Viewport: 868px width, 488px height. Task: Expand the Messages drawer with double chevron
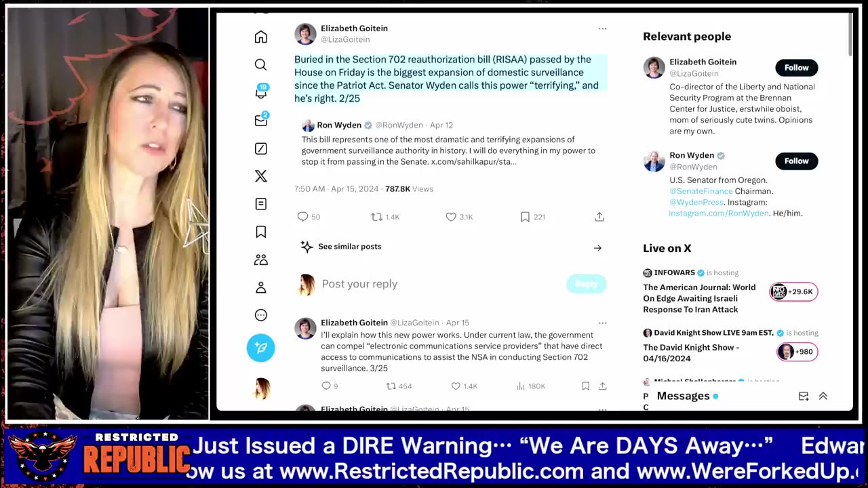(823, 396)
